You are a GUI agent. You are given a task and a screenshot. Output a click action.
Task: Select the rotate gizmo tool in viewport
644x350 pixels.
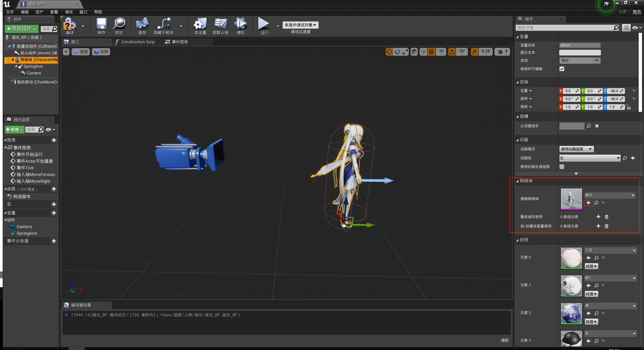397,52
